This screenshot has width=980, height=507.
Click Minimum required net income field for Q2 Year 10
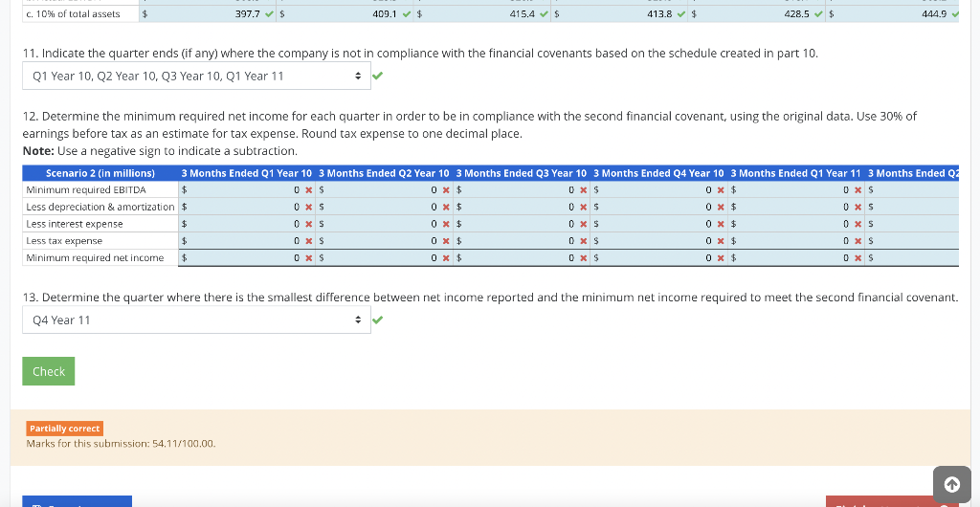383,258
